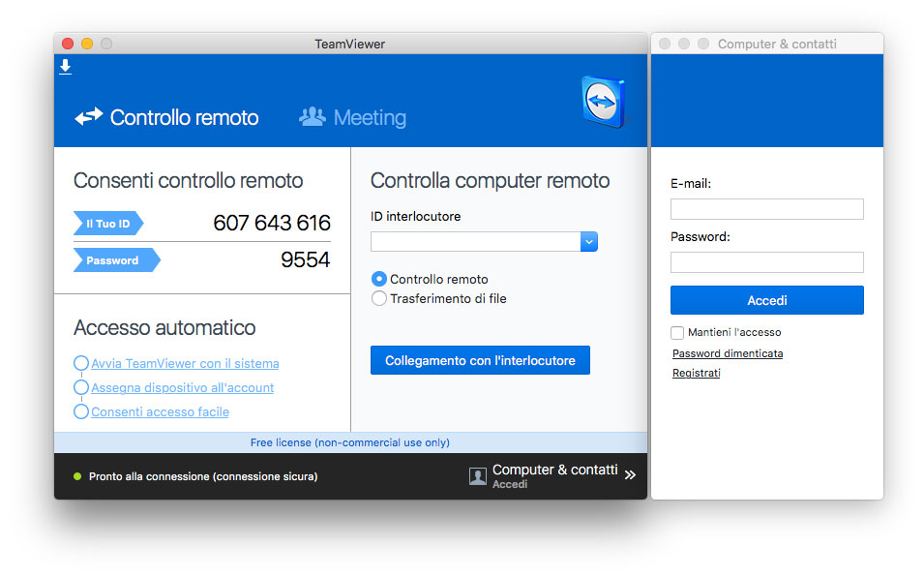Click Free license (non-commercial use only) banner
This screenshot has width=924, height=577.
(350, 442)
